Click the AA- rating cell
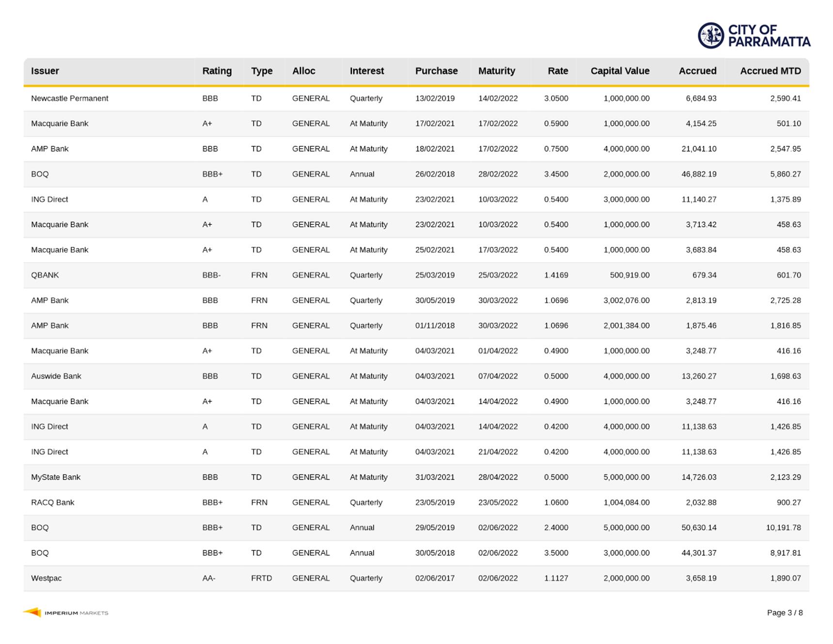 point(209,578)
